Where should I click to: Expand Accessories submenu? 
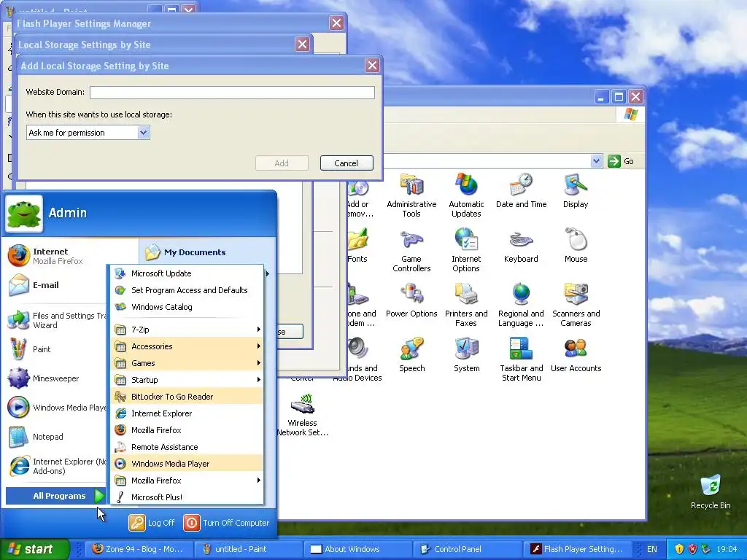[187, 346]
